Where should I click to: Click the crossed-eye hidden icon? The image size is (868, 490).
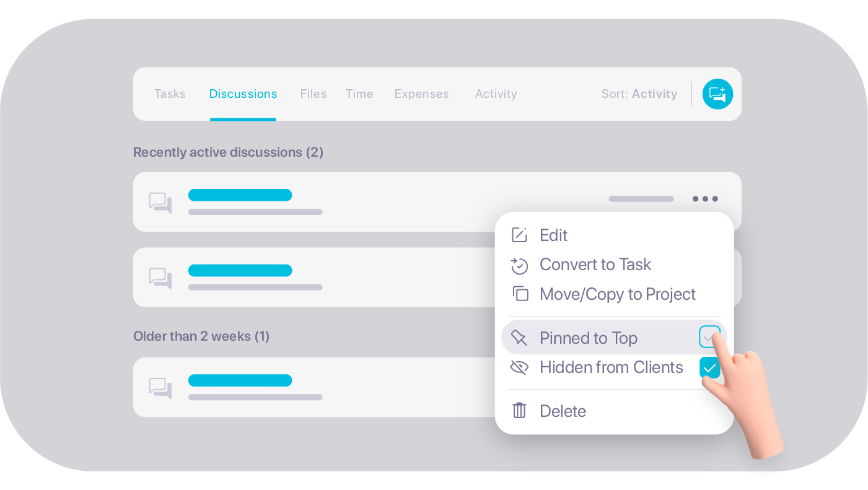click(519, 368)
